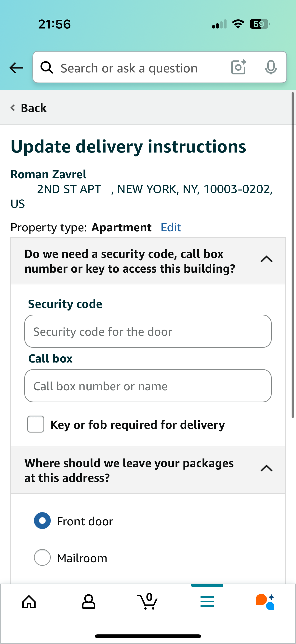The height and width of the screenshot is (644, 296).
Task: Open camera lens visual search
Action: (x=239, y=67)
